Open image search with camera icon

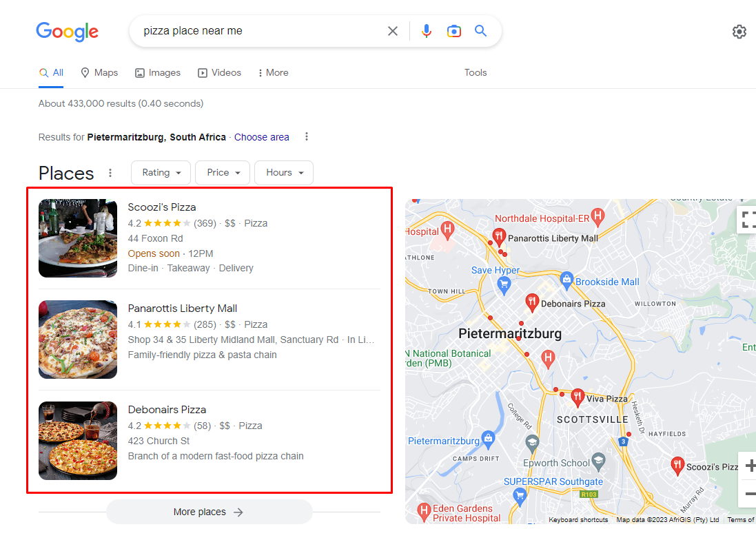click(453, 31)
